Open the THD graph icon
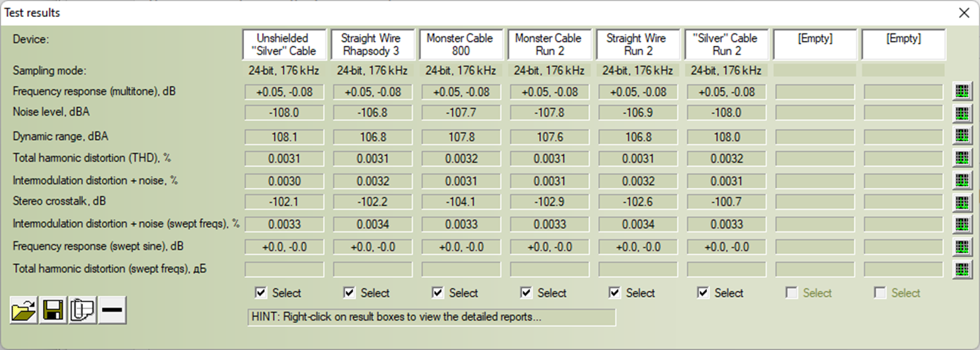This screenshot has height=350, width=980. point(962,158)
